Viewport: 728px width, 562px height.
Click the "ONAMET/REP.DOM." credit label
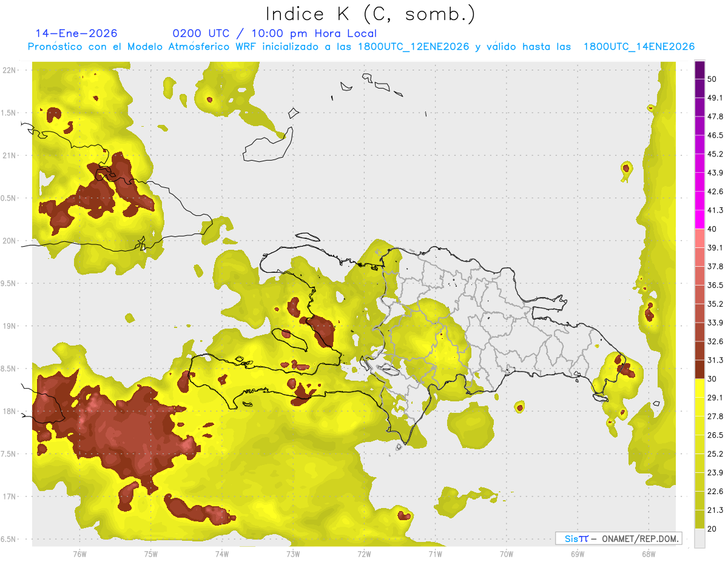point(640,538)
